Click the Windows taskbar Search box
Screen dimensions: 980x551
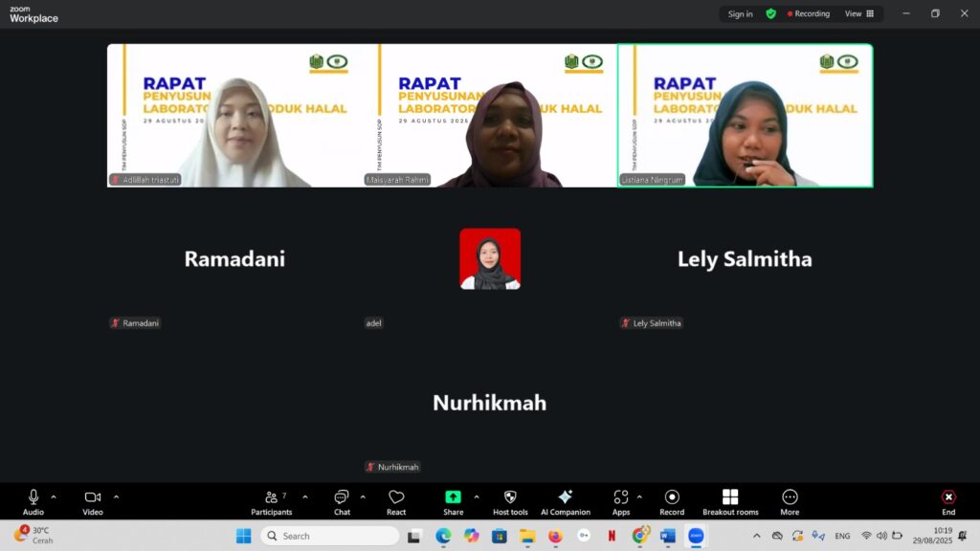[330, 536]
